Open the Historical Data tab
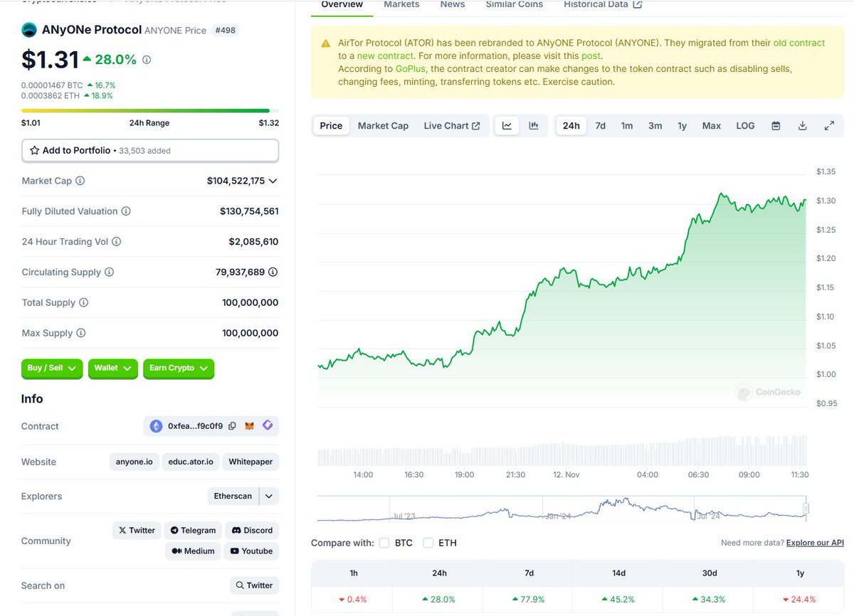Screen dimensions: 854x616 (x=603, y=5)
